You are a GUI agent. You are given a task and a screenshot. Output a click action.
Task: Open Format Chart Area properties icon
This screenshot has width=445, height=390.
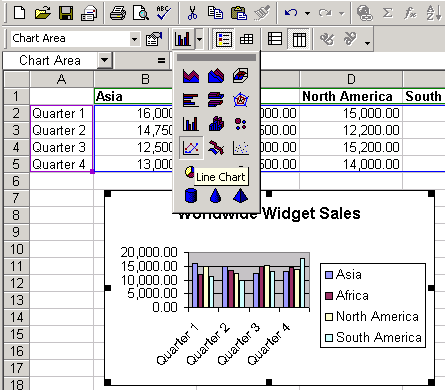(154, 39)
